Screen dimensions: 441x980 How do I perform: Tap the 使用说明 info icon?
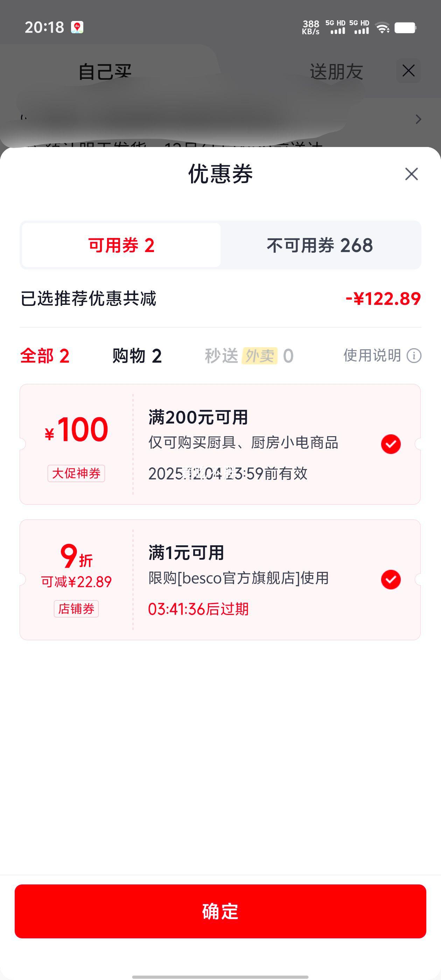414,356
